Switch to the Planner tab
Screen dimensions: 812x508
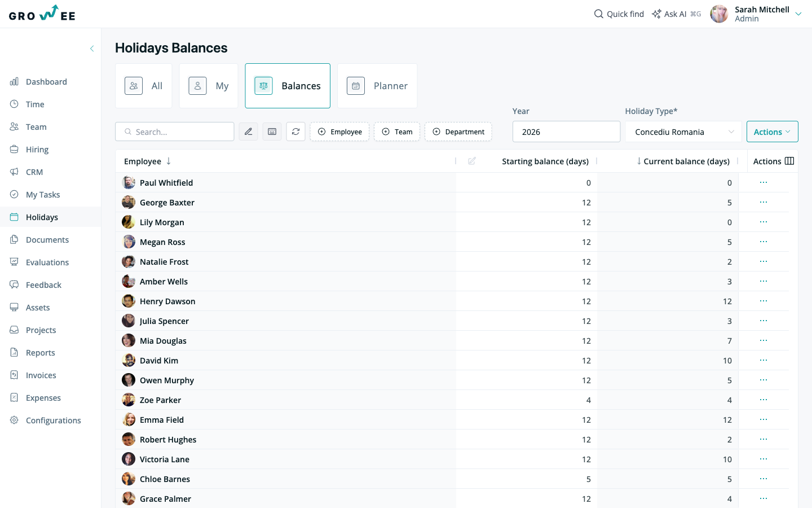pyautogui.click(x=377, y=86)
